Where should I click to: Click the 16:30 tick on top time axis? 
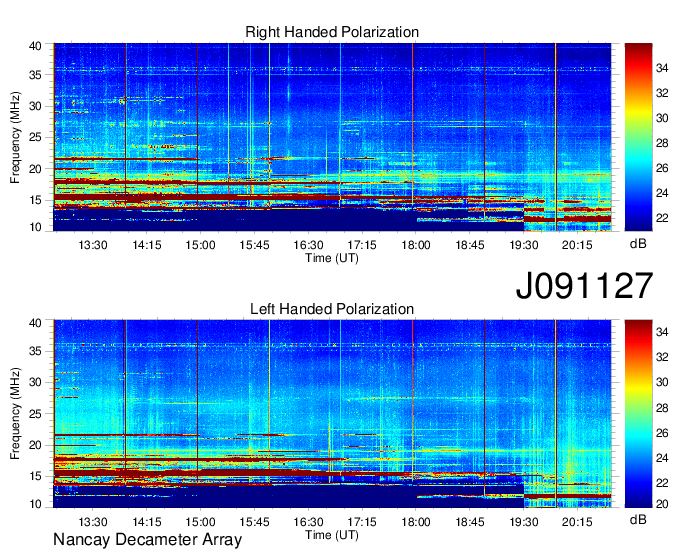click(308, 245)
